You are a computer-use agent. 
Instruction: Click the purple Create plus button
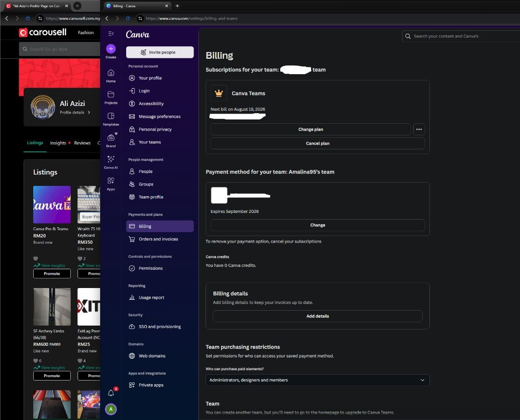pyautogui.click(x=111, y=49)
